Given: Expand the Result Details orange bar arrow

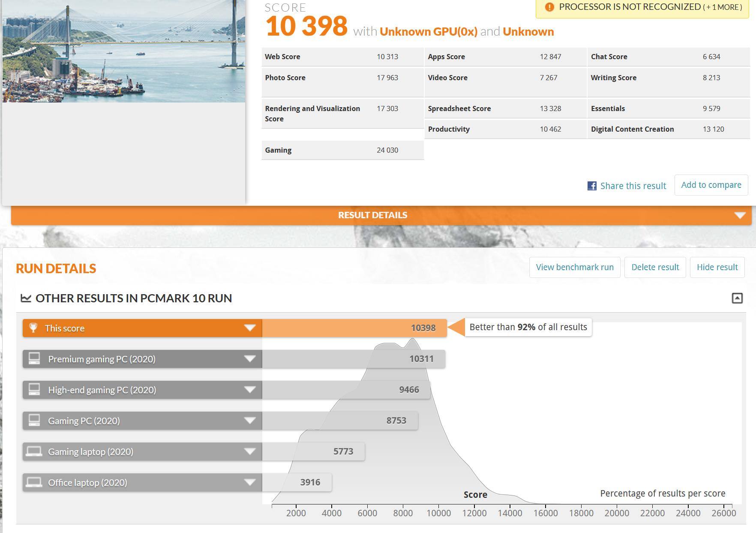Looking at the screenshot, I should (740, 215).
